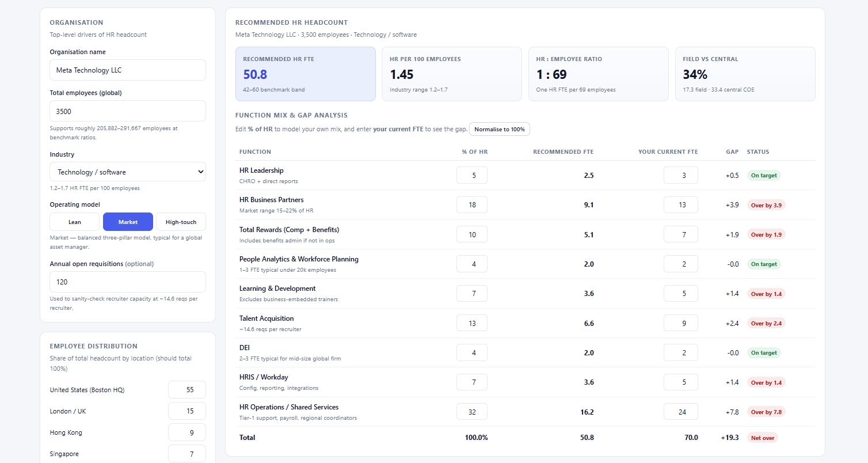
Task: Click the total gap value '+19.3'
Action: 730,438
